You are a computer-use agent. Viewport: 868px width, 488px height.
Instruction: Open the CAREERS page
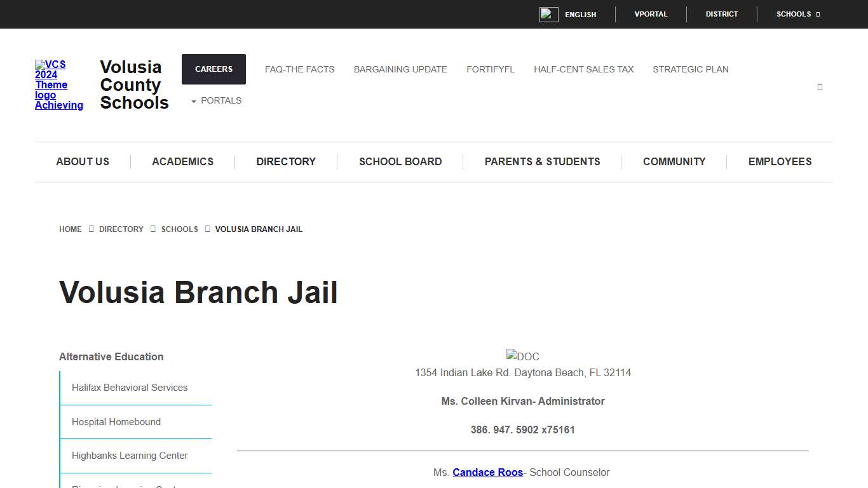[214, 69]
